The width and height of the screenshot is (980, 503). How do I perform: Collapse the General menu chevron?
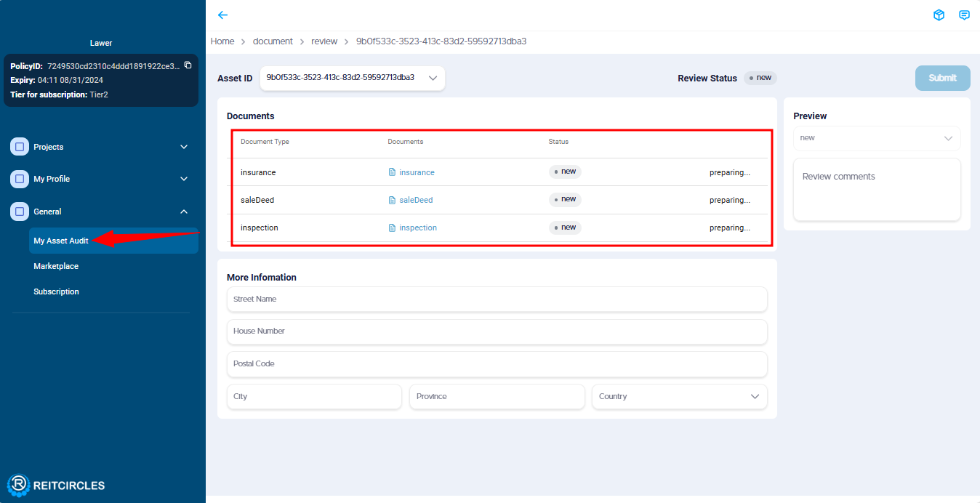click(x=184, y=212)
